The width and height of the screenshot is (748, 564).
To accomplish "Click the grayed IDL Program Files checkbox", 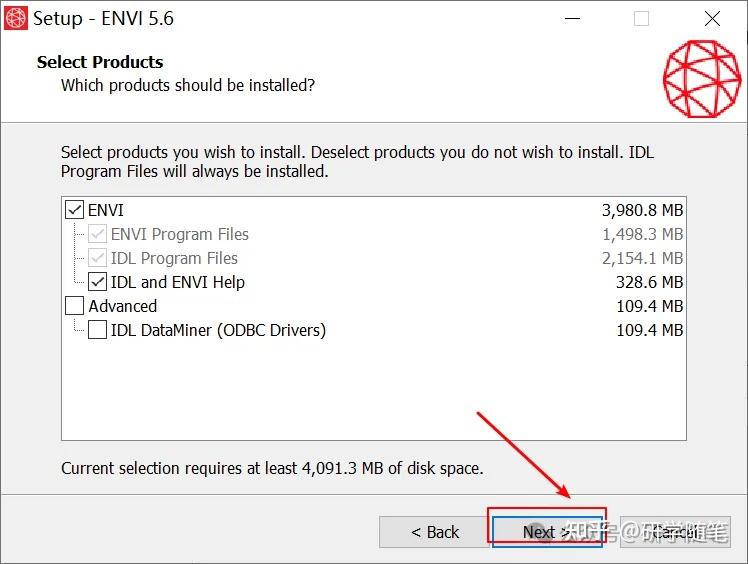I will pos(97,259).
